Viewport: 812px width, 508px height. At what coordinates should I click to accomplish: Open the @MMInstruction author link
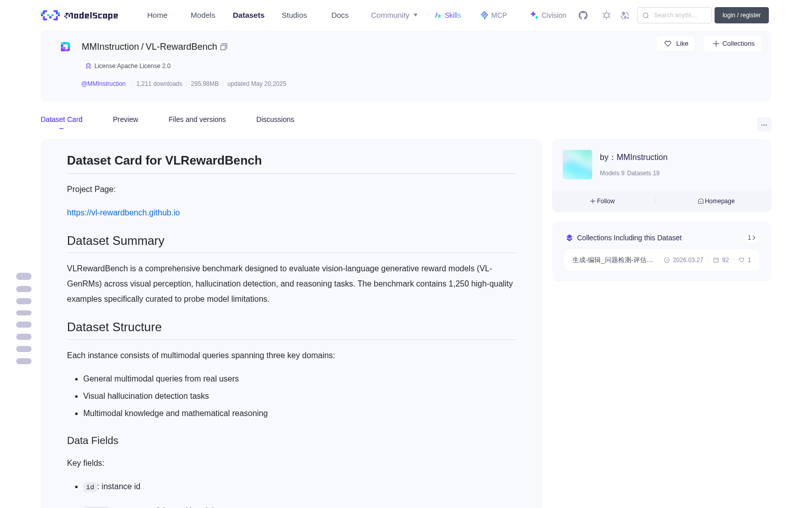(x=104, y=84)
